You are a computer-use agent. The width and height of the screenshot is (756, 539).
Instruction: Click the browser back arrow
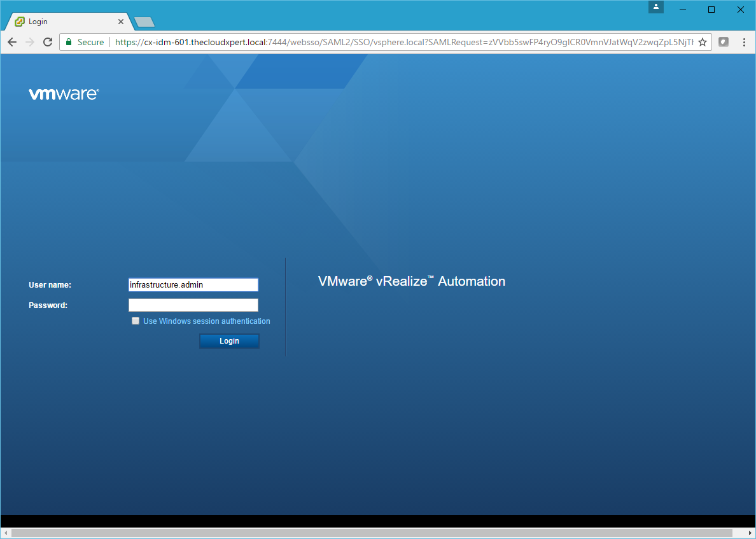pyautogui.click(x=12, y=42)
